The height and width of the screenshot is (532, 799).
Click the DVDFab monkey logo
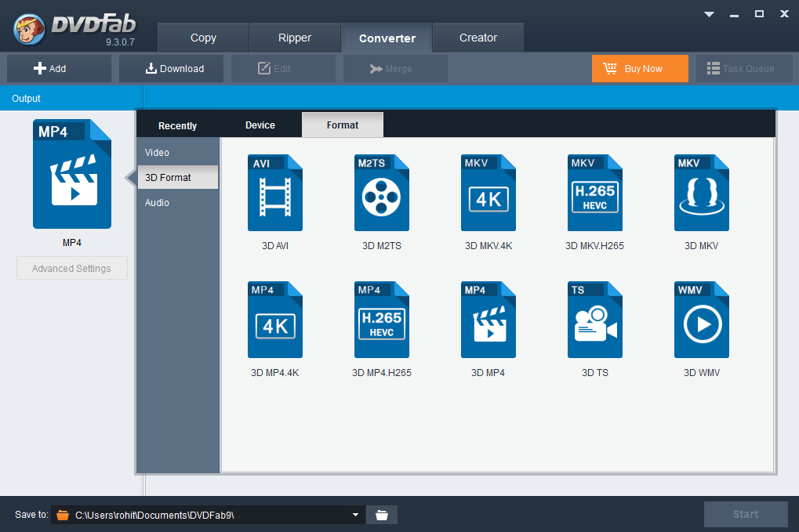coord(29,29)
